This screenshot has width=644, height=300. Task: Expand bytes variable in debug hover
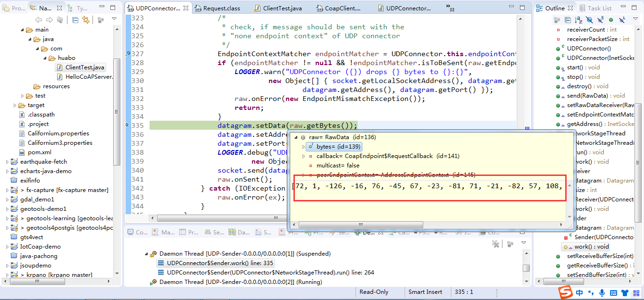point(303,147)
